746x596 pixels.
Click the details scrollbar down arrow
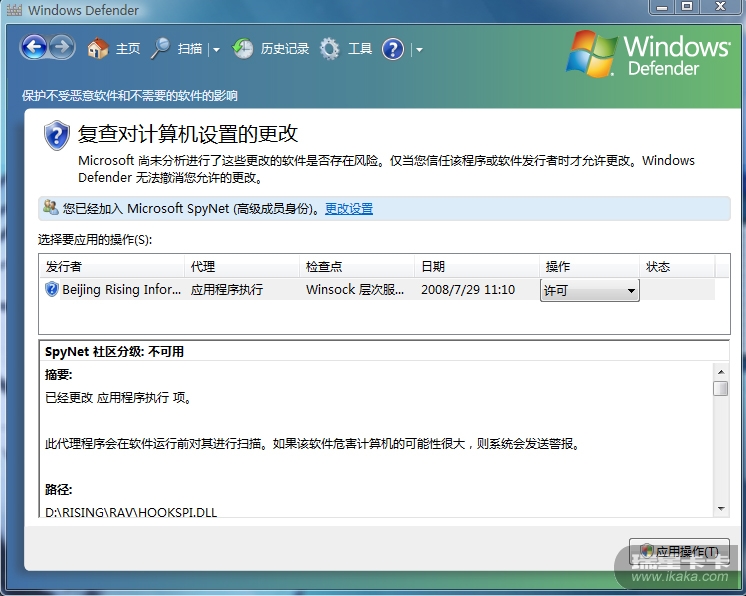[721, 509]
